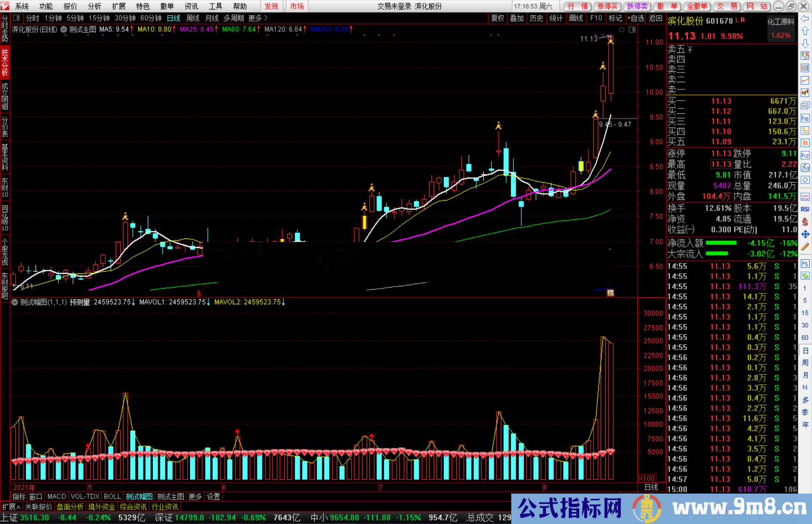Screen dimensions: 812x524
Task: Toggle the panel layout icon beside 分时
Action: coord(16,18)
